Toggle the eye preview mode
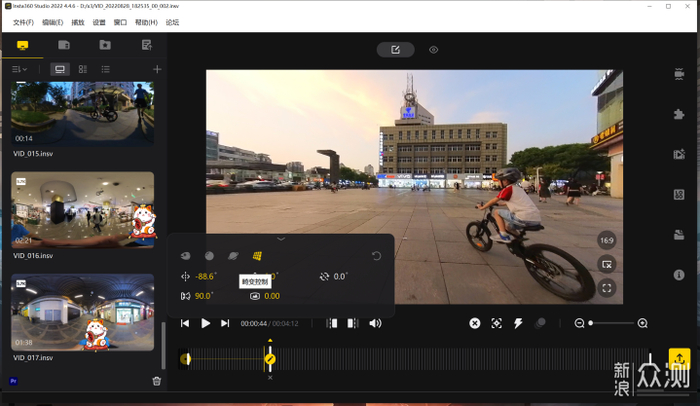Image resolution: width=700 pixels, height=406 pixels. (x=433, y=49)
